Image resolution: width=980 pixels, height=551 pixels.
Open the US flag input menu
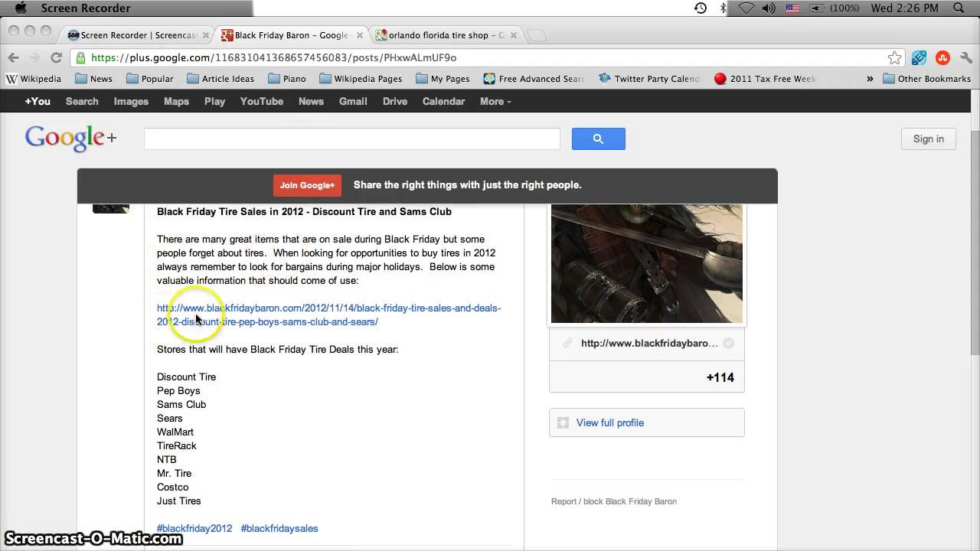(x=792, y=8)
